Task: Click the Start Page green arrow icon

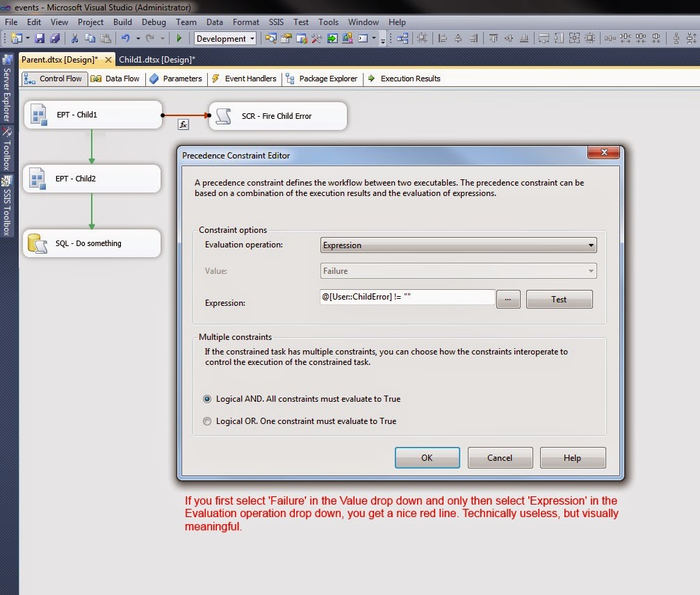Action: pyautogui.click(x=332, y=38)
